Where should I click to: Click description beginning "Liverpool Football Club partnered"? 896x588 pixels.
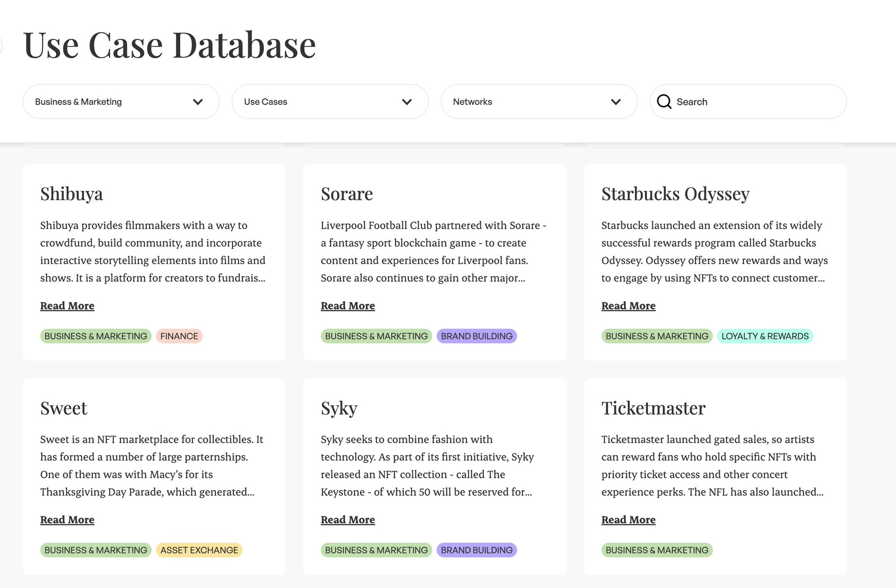pyautogui.click(x=434, y=251)
